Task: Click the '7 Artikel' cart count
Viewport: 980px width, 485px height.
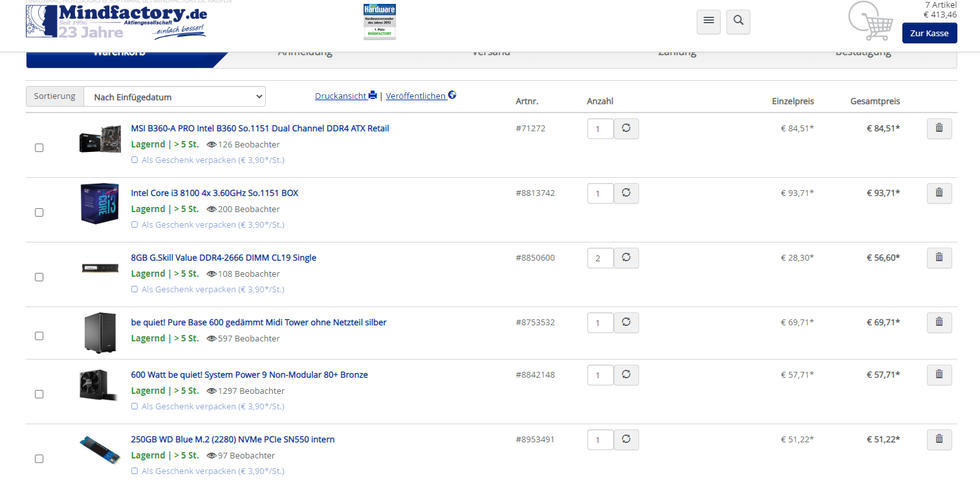Action: click(x=941, y=5)
